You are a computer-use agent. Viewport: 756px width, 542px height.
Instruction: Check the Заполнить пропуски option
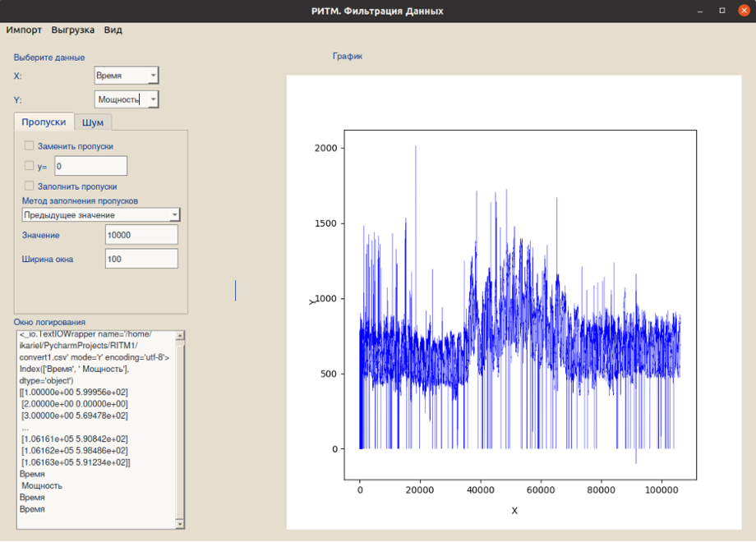(30, 186)
